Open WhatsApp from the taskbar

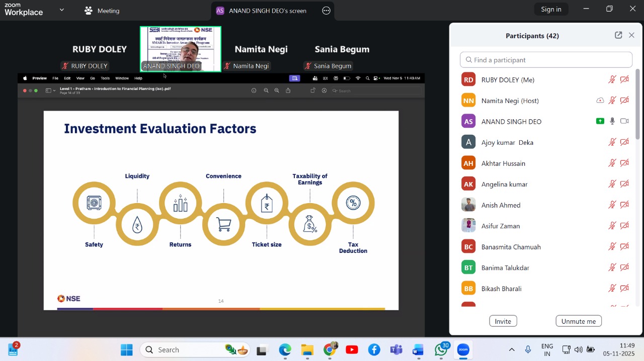[441, 350]
